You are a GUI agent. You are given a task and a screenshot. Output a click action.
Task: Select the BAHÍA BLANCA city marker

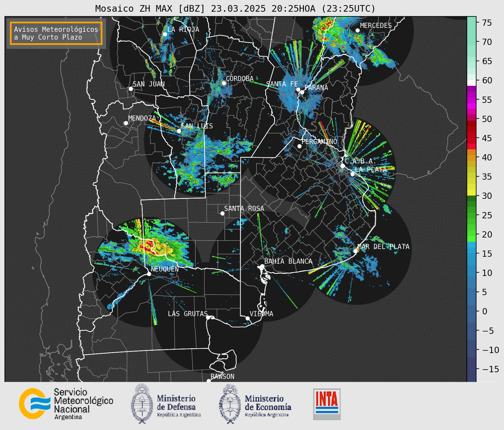[x=262, y=266]
